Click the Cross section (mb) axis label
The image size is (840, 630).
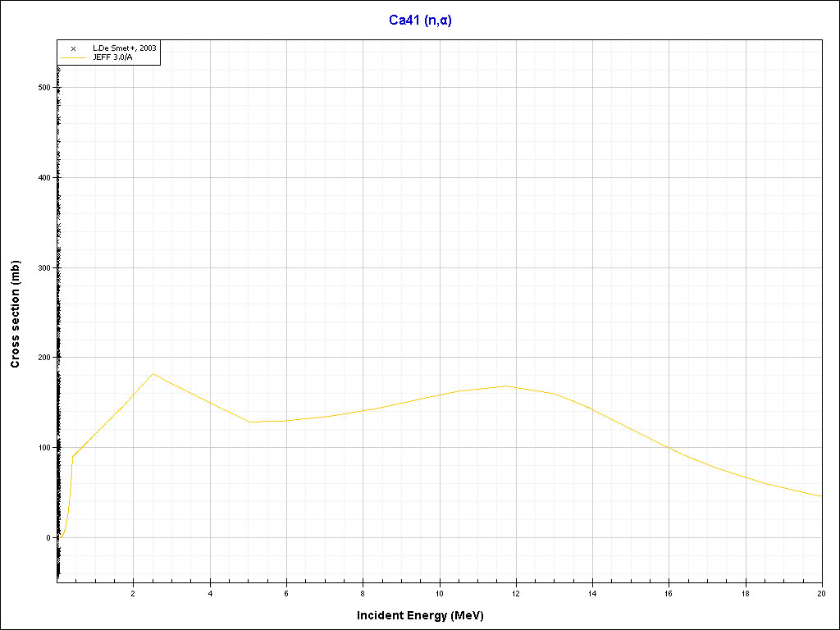click(15, 315)
